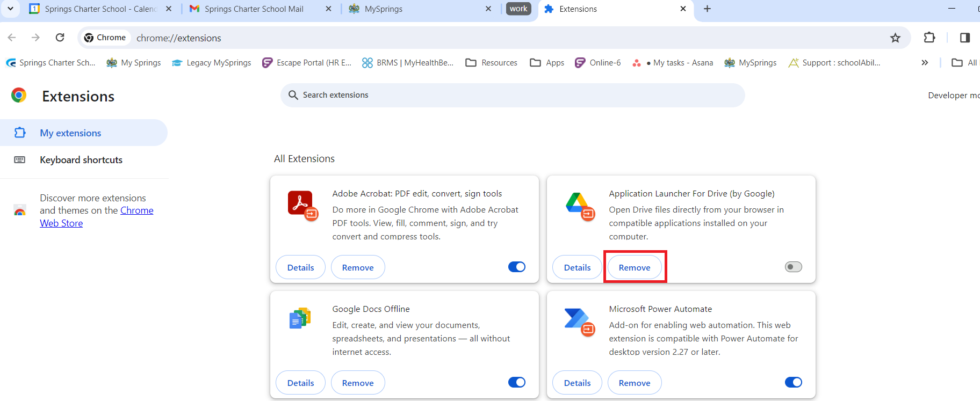Bookmark this page with the star icon

[895, 38]
